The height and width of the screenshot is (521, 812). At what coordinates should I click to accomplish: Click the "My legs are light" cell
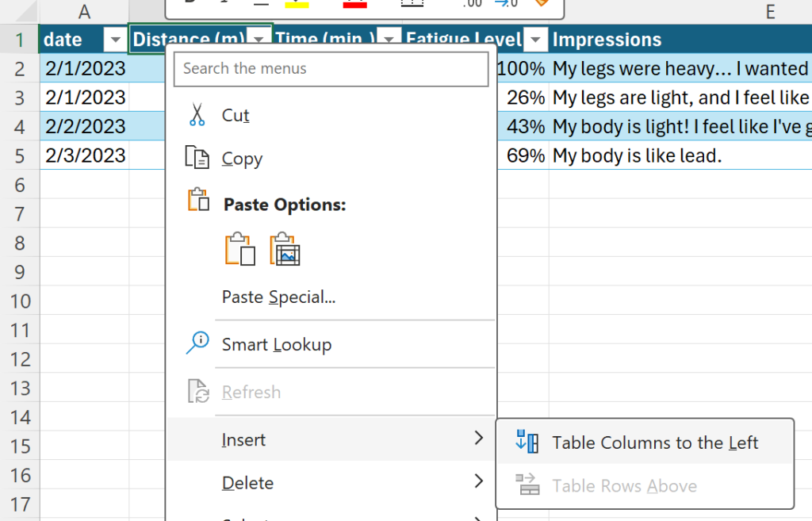[x=680, y=98]
